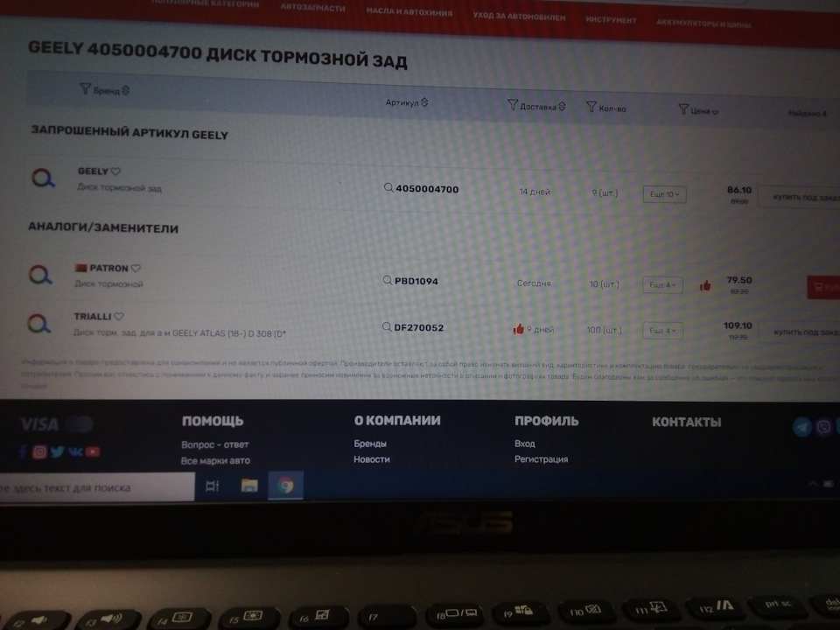840x630 pixels.
Task: Toggle the favorite heart next to PATRON
Action: [x=136, y=269]
